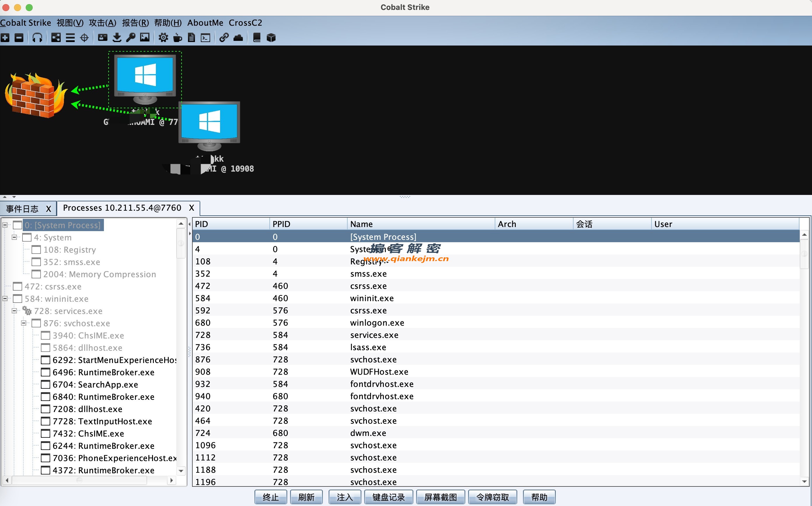Viewport: 812px width, 506px height.
Task: Click the gear icon beside services.exe
Action: (x=27, y=311)
